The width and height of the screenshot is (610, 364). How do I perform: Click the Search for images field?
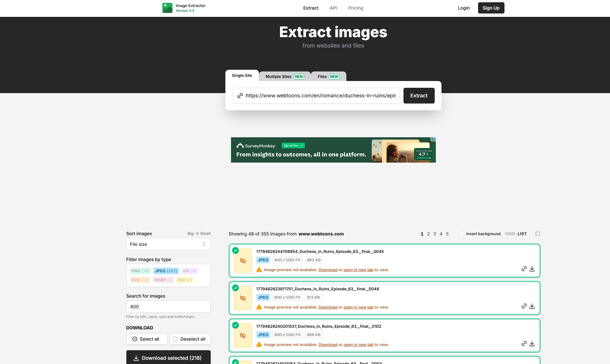pyautogui.click(x=168, y=307)
